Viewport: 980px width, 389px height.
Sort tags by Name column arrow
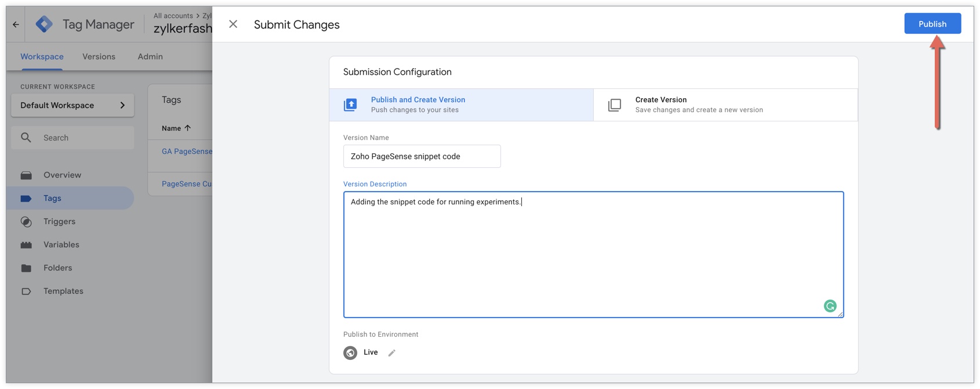click(187, 128)
